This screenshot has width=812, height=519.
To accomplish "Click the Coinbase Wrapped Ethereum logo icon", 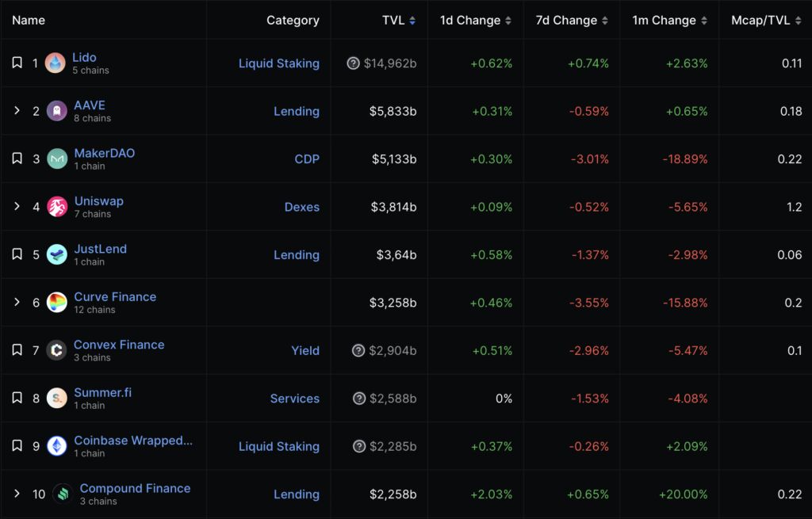I will (56, 447).
